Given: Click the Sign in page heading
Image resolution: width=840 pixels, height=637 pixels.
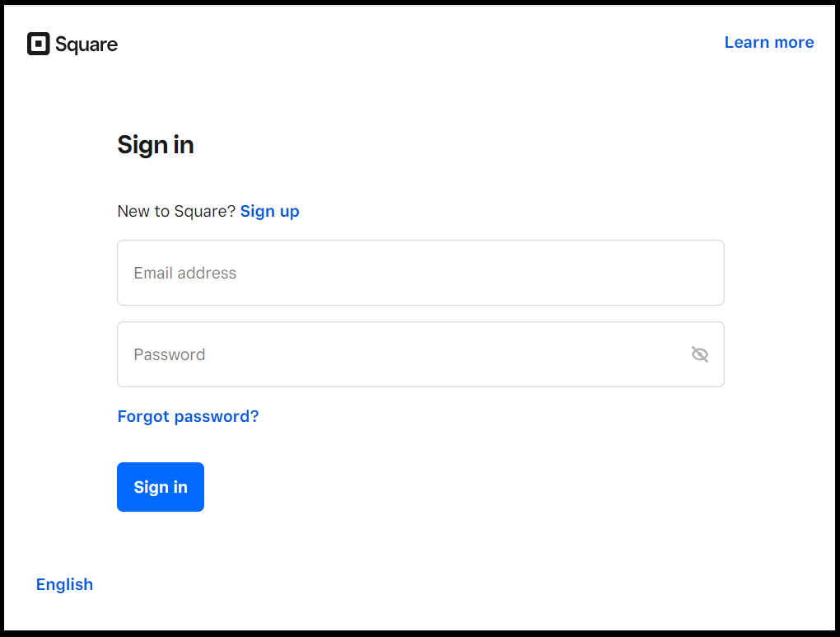Looking at the screenshot, I should point(156,145).
